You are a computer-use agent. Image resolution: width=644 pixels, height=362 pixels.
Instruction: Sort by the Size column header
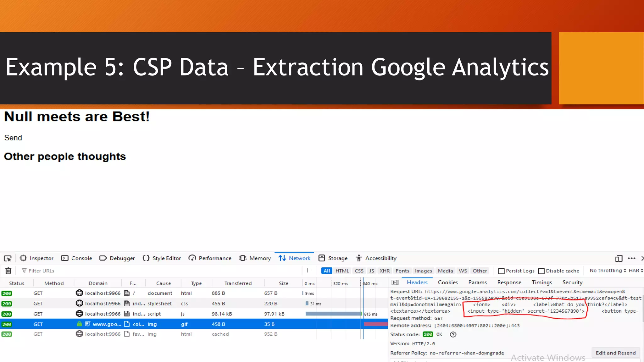283,283
